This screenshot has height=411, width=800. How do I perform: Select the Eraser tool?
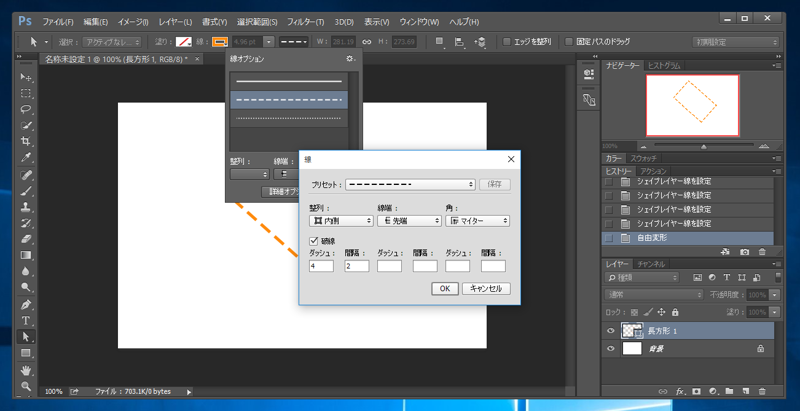[x=26, y=239]
